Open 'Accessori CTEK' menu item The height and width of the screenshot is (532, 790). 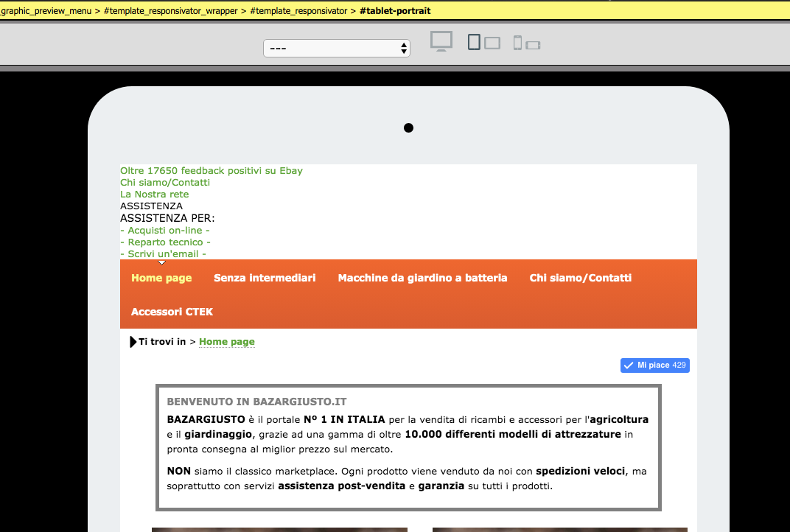(x=172, y=312)
